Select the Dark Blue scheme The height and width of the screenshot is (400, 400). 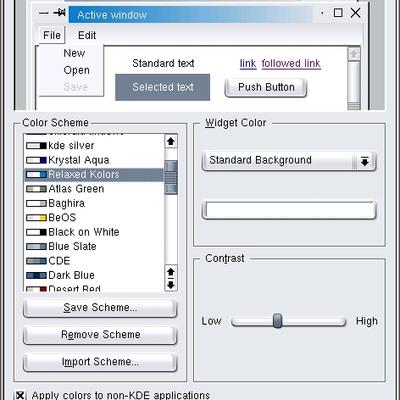94,275
